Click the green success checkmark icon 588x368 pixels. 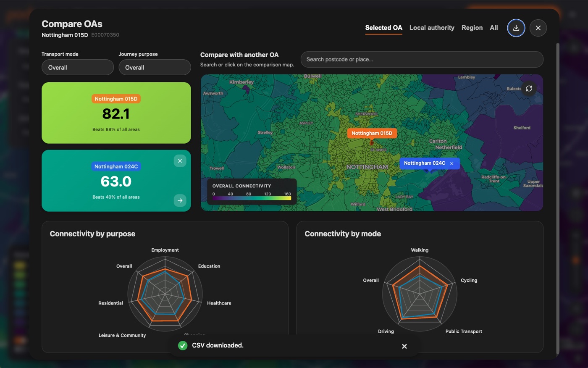coord(183,345)
